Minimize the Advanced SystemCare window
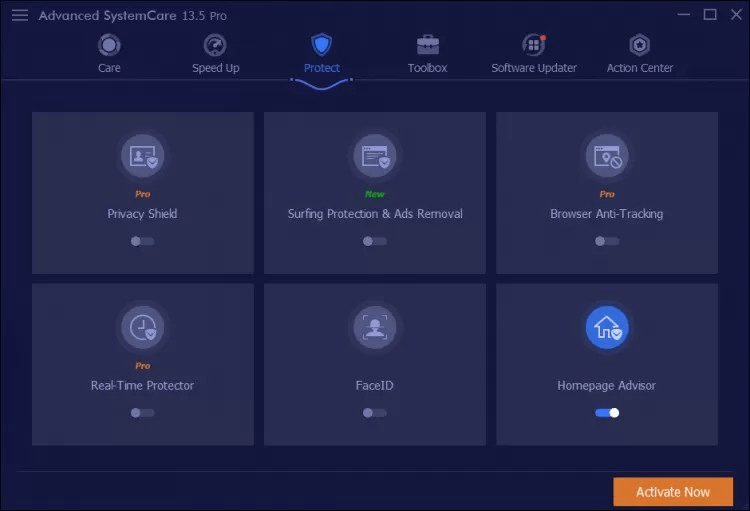 684,15
